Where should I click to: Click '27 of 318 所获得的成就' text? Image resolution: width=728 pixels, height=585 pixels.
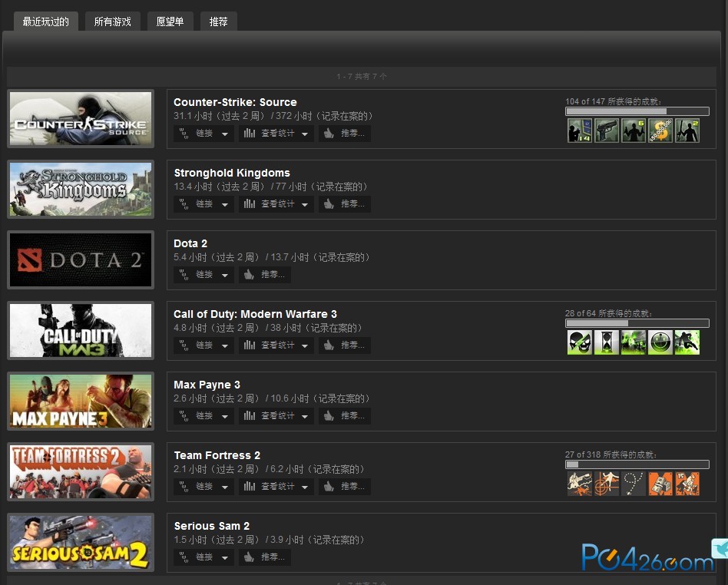point(611,454)
